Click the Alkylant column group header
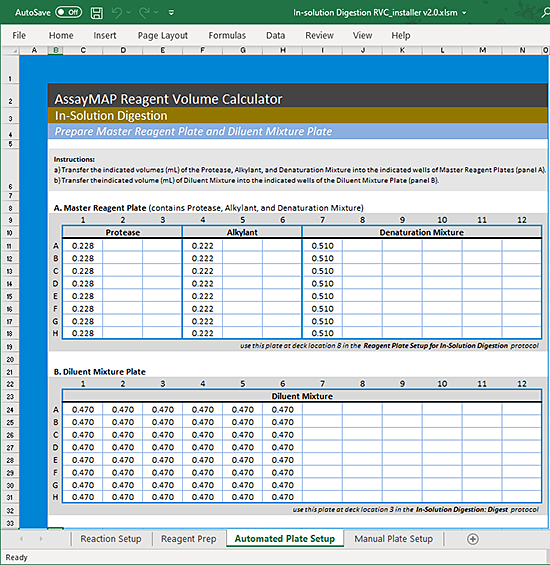The height and width of the screenshot is (565, 550). 242,232
